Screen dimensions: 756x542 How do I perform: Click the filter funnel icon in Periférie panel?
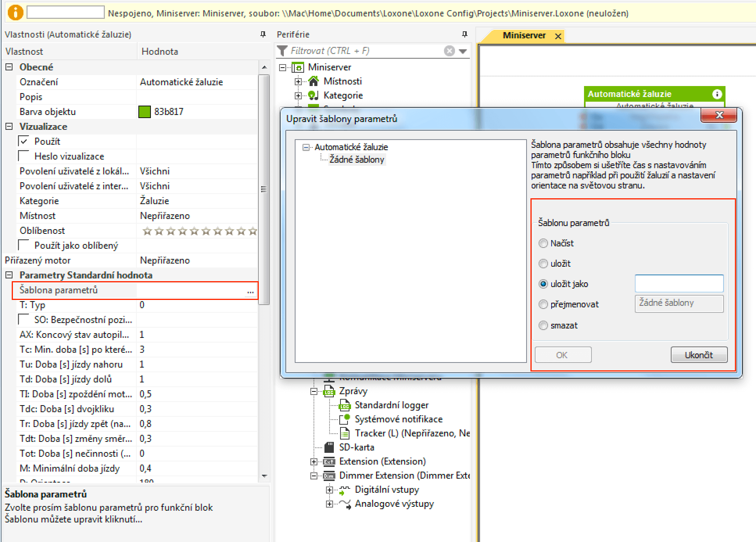pyautogui.click(x=282, y=50)
